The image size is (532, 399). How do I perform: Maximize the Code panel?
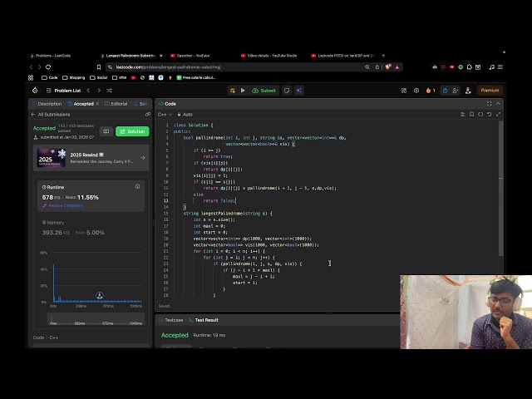(x=490, y=103)
